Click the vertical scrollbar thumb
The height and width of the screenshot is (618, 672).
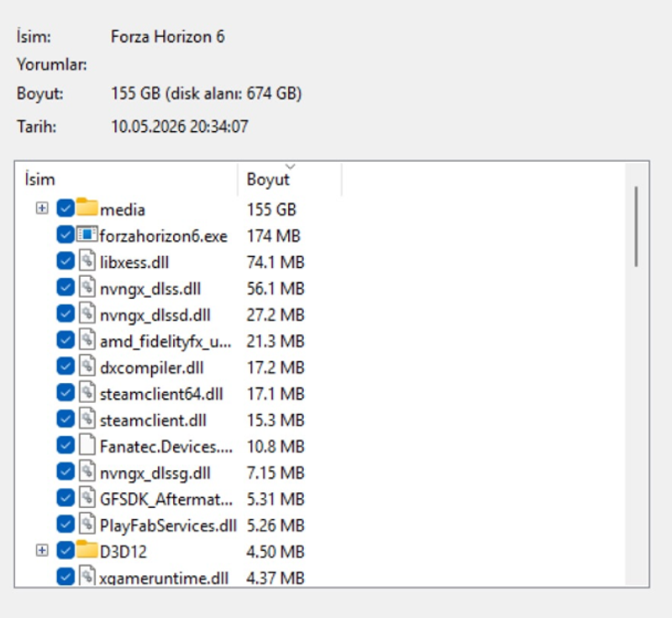click(x=637, y=227)
